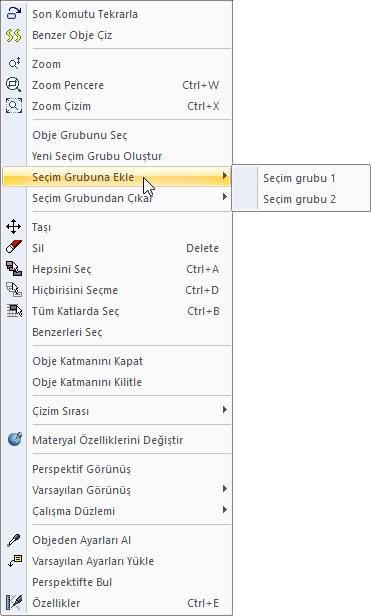The width and height of the screenshot is (371, 616).
Task: Click the Son Komutu Tekrarla repeat icon
Action: click(14, 14)
